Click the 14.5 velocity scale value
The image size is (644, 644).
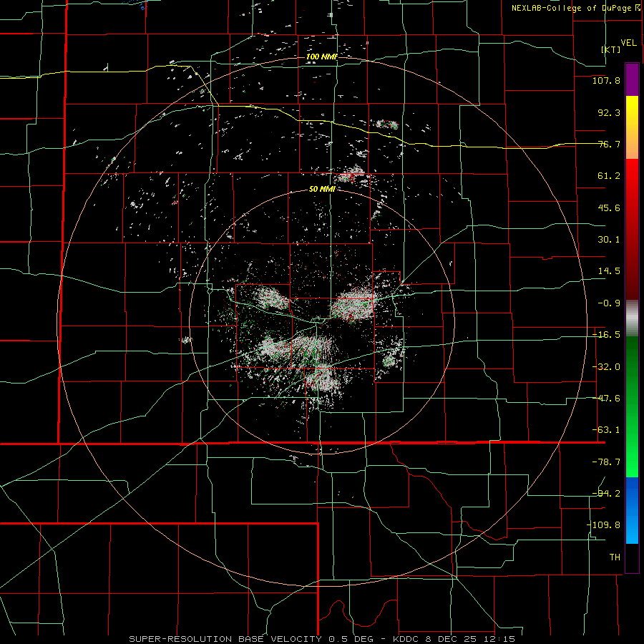(x=609, y=271)
